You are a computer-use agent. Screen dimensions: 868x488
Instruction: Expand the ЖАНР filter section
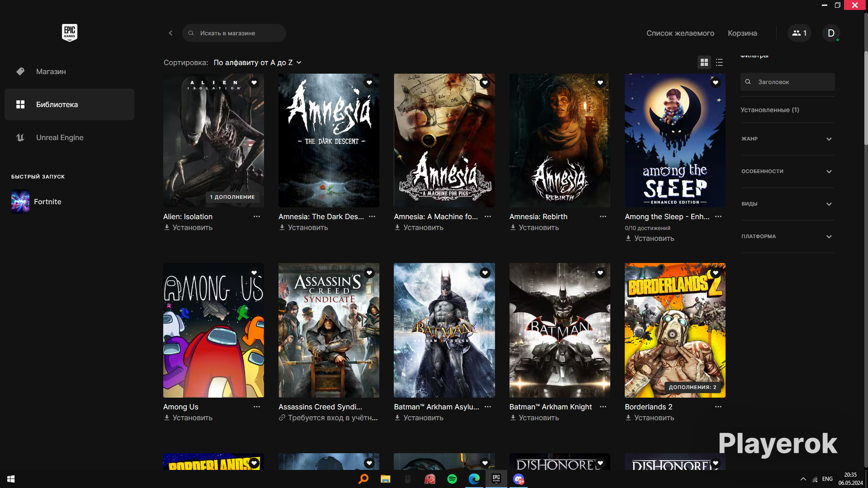click(787, 139)
